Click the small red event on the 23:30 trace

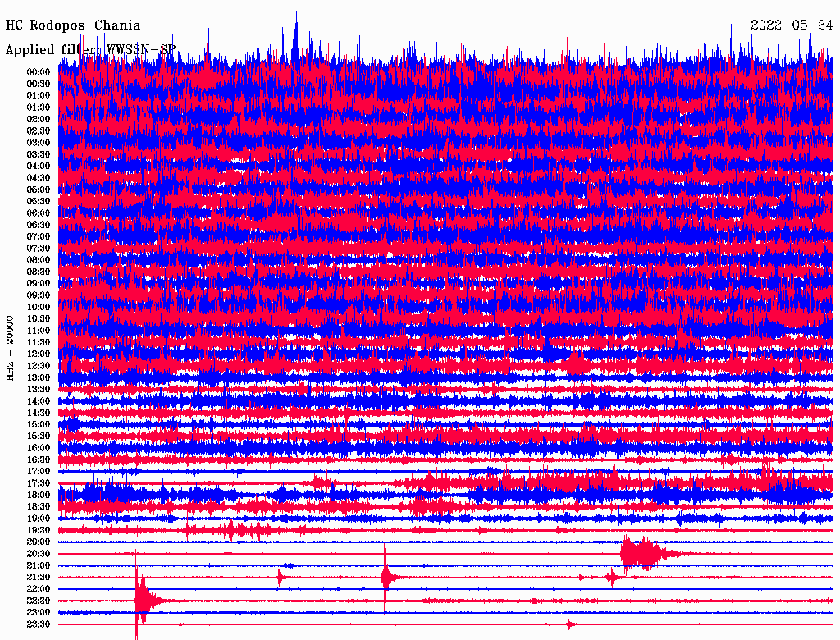[571, 624]
